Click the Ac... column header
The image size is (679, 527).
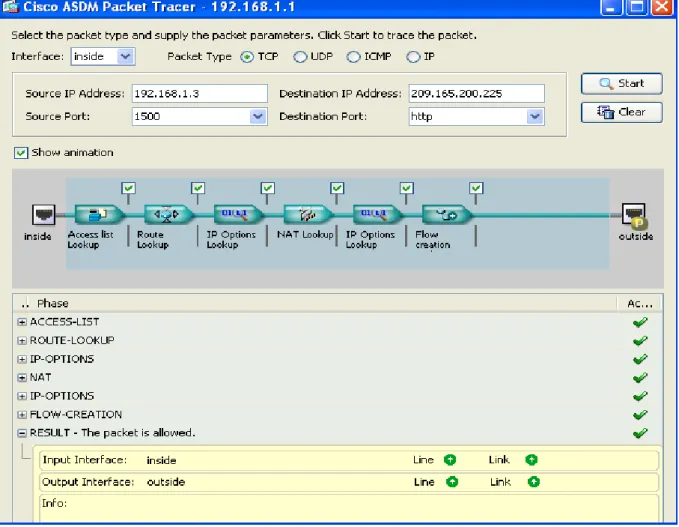[x=640, y=304]
